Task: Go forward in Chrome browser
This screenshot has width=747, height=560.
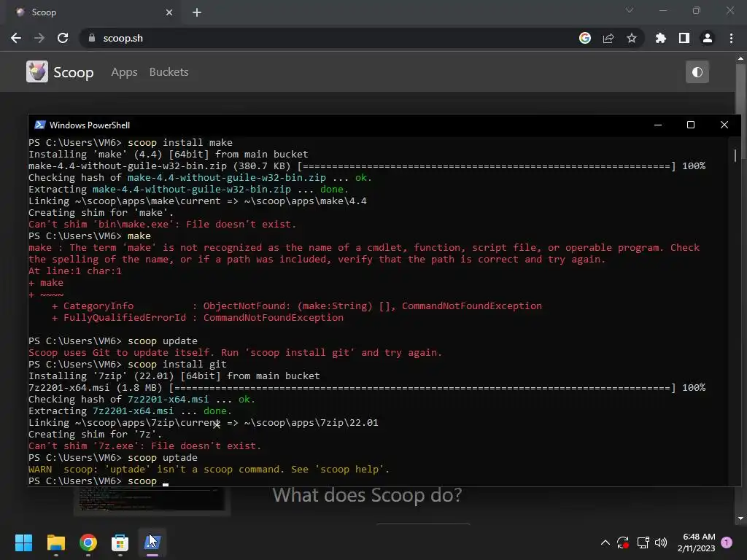Action: pyautogui.click(x=39, y=38)
